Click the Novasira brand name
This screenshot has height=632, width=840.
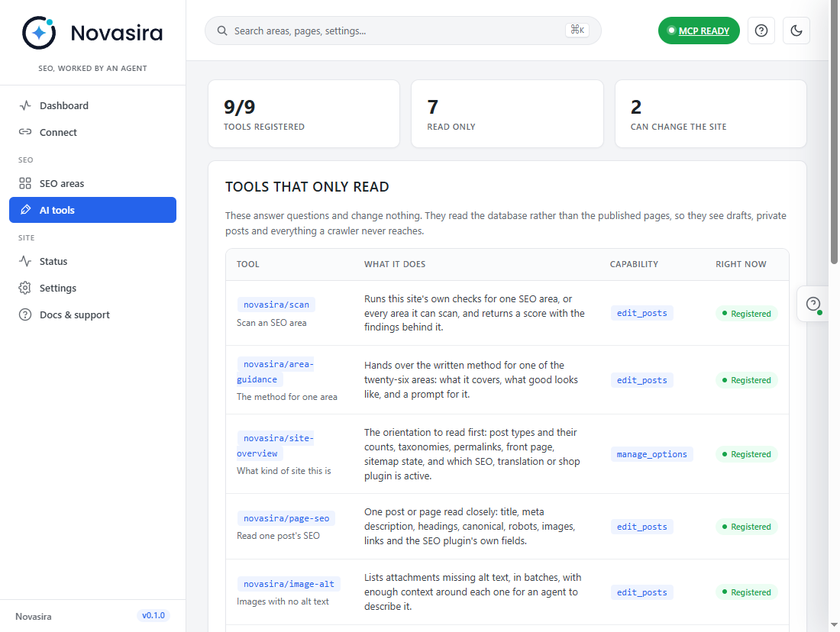[117, 33]
